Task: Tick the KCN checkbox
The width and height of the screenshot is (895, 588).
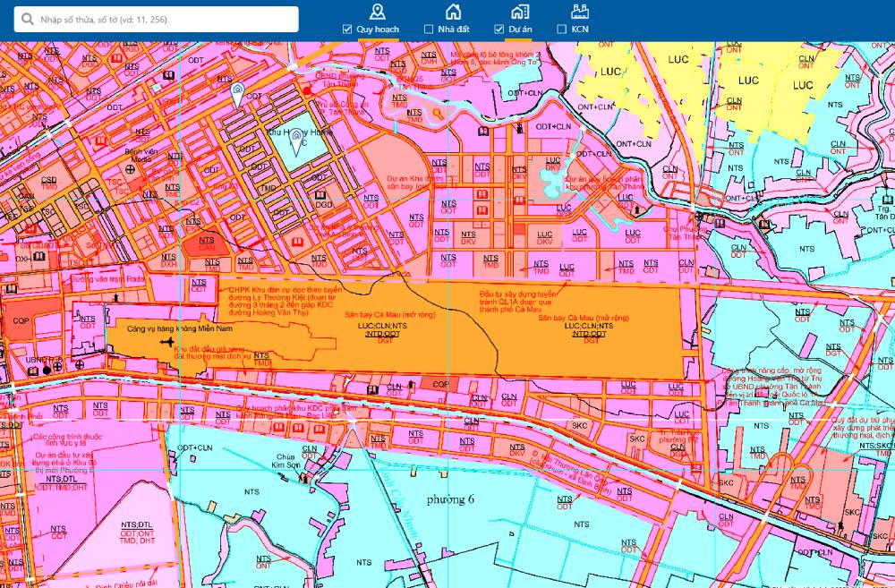Action: coord(561,30)
